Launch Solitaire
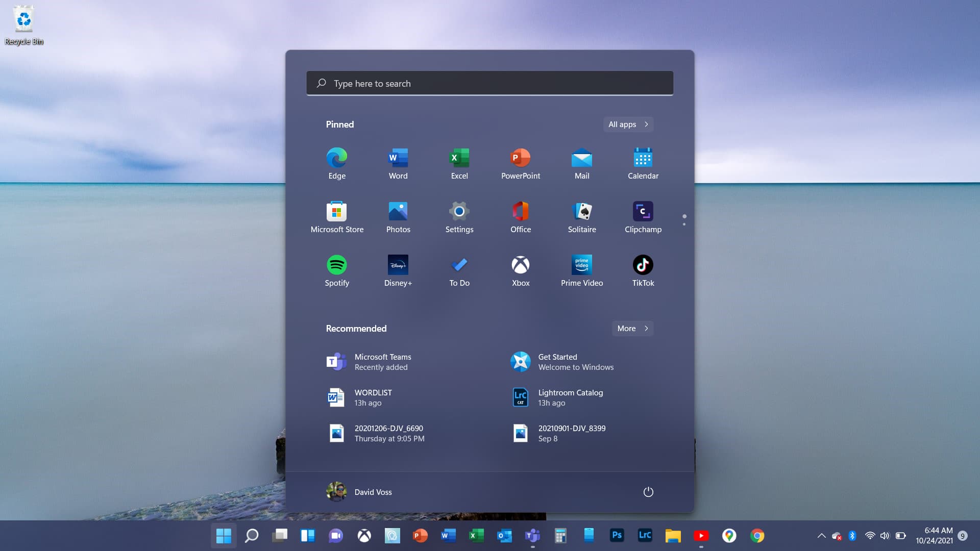Image resolution: width=980 pixels, height=551 pixels. point(582,217)
